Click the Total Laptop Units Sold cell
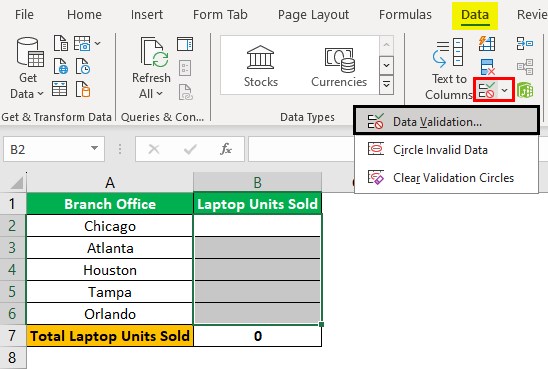 [x=110, y=336]
